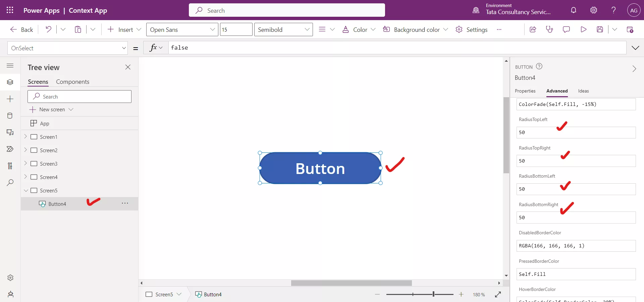Viewport: 644px width, 302px height.
Task: Switch to the Components tab
Action: pyautogui.click(x=73, y=81)
